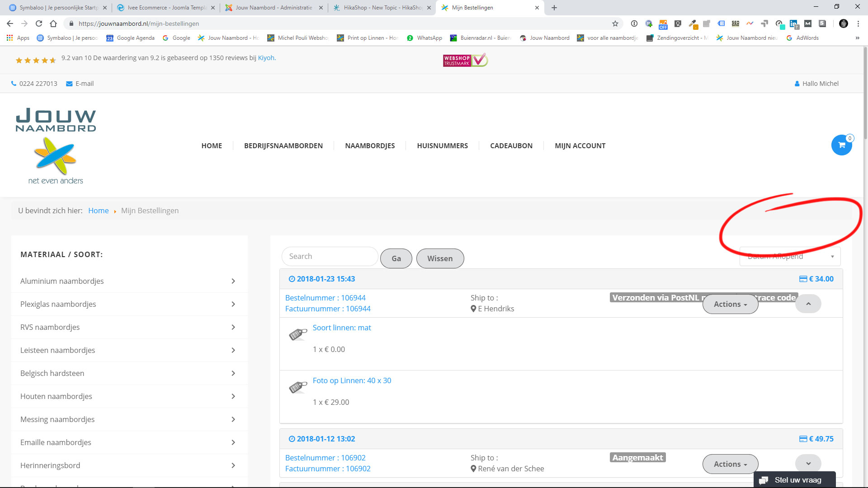Expand order 106902 with down chevron
Screen dimensions: 868x488
(x=808, y=464)
